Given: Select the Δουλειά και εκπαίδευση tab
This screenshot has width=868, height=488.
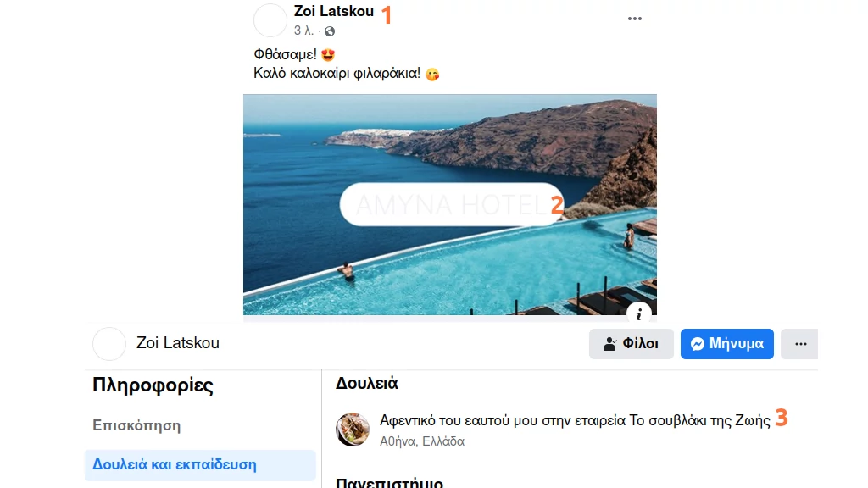Looking at the screenshot, I should click(174, 464).
